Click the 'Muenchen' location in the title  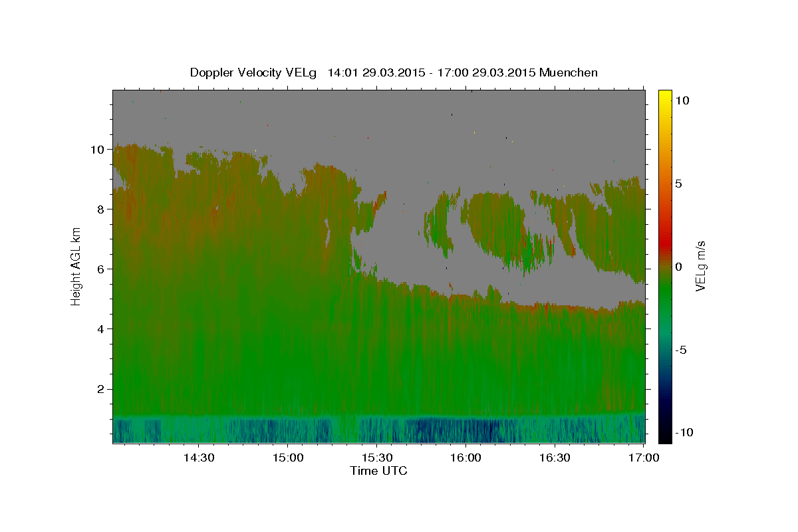click(569, 72)
